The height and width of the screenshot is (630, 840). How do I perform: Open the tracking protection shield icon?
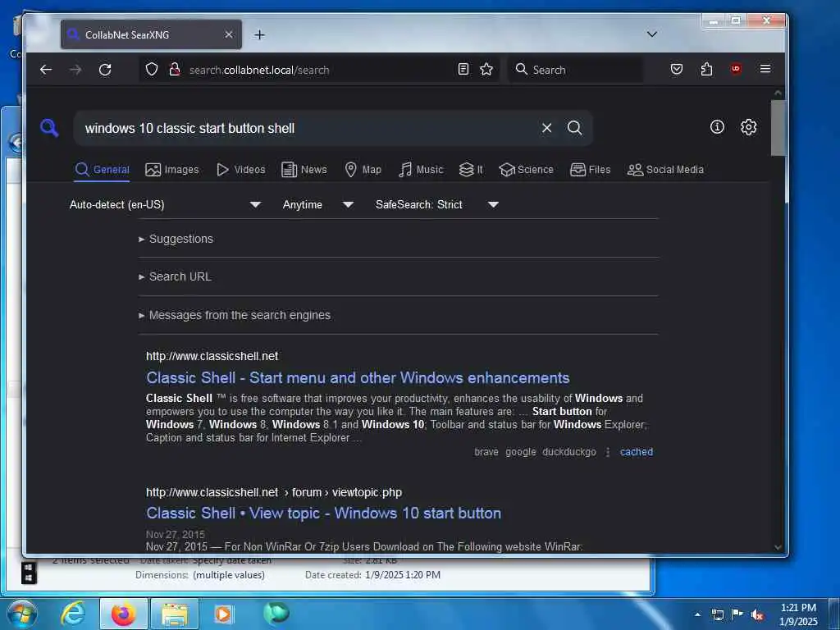152,69
